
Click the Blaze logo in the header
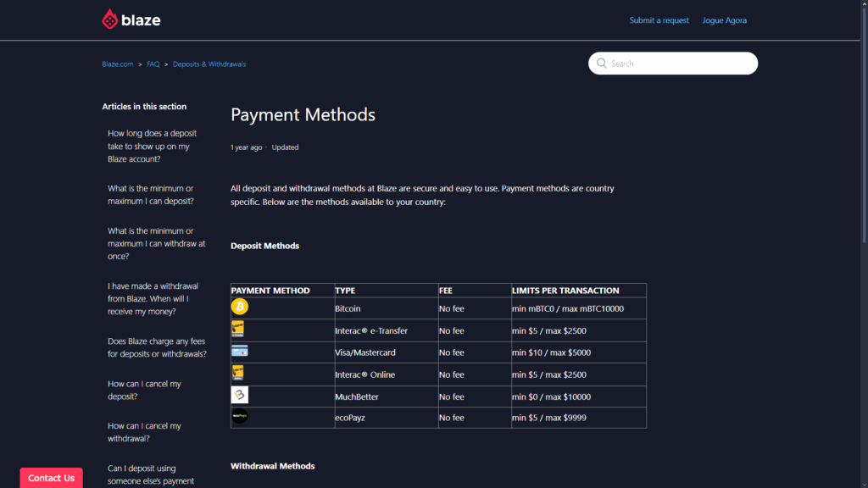[131, 19]
